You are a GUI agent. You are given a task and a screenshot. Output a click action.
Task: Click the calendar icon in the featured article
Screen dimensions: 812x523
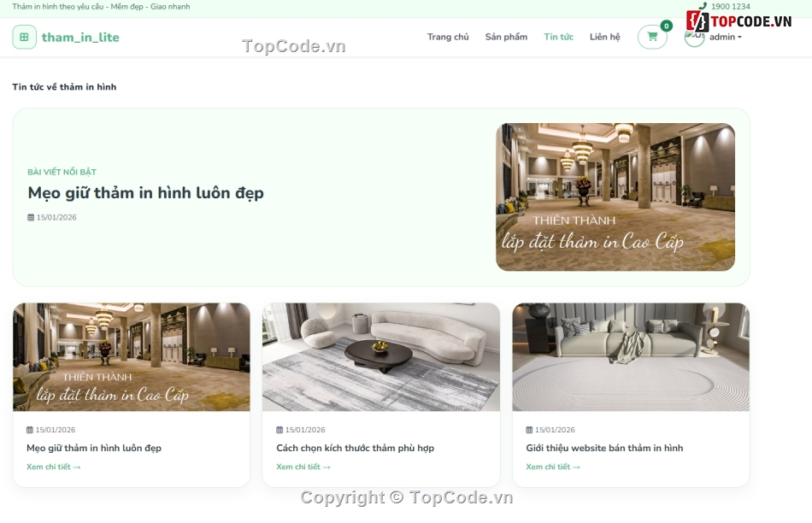[x=31, y=217]
